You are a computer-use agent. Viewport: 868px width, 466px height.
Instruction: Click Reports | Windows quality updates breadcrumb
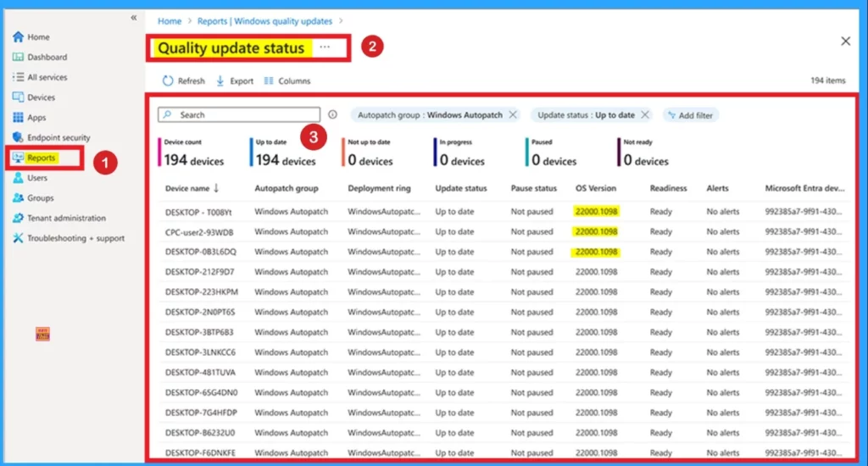(264, 21)
